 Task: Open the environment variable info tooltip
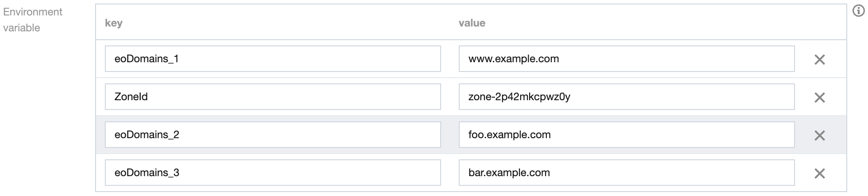[x=858, y=11]
